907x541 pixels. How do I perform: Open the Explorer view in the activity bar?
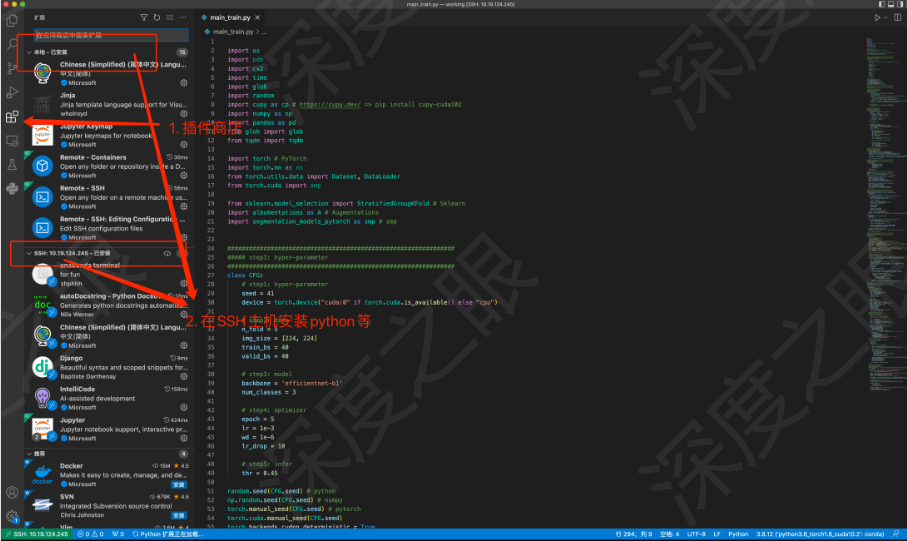point(12,21)
